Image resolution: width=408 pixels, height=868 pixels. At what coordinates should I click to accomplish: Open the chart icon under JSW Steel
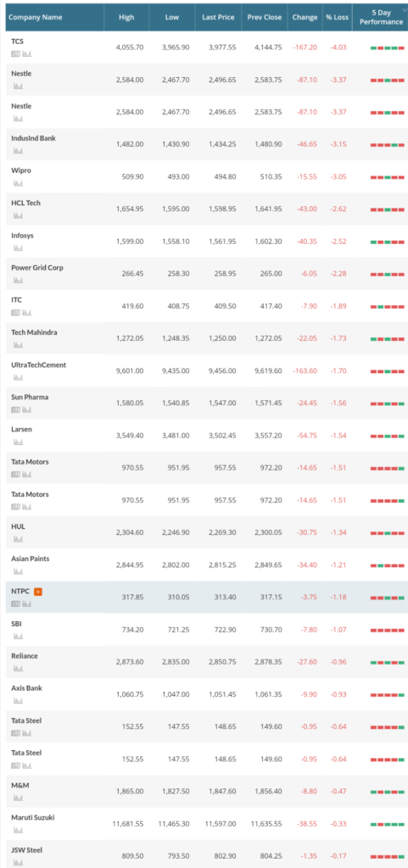[19, 862]
